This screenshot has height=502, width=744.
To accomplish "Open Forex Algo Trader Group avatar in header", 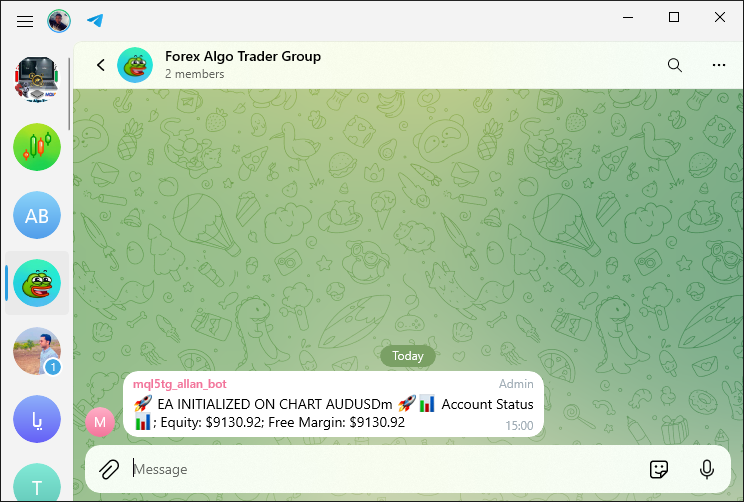I will pyautogui.click(x=135, y=65).
